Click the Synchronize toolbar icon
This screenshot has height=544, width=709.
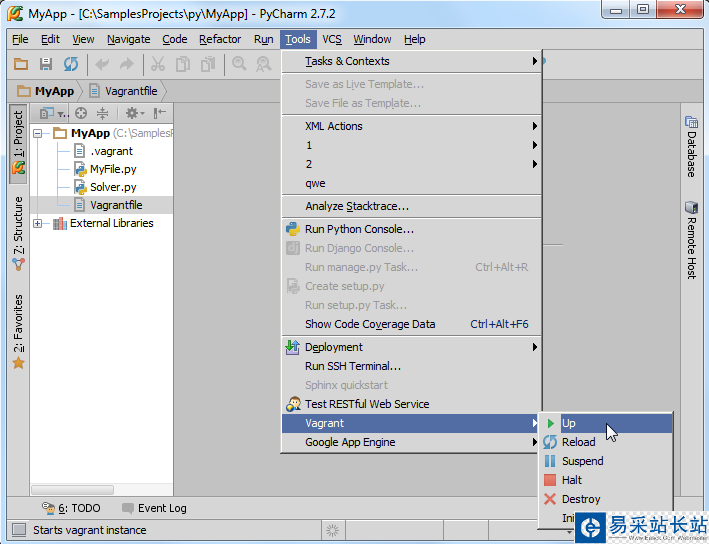click(x=71, y=64)
